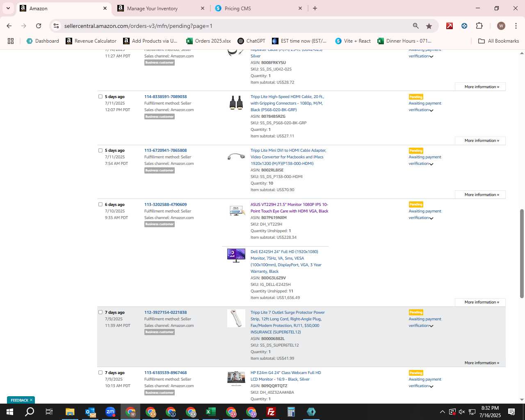Open the Chrome profile W avatar
This screenshot has height=420, width=525.
(501, 26)
